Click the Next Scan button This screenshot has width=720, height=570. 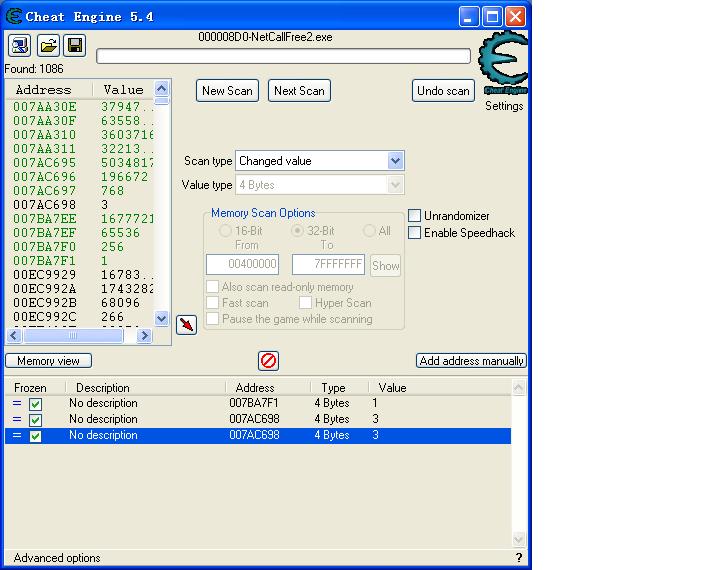click(x=299, y=90)
